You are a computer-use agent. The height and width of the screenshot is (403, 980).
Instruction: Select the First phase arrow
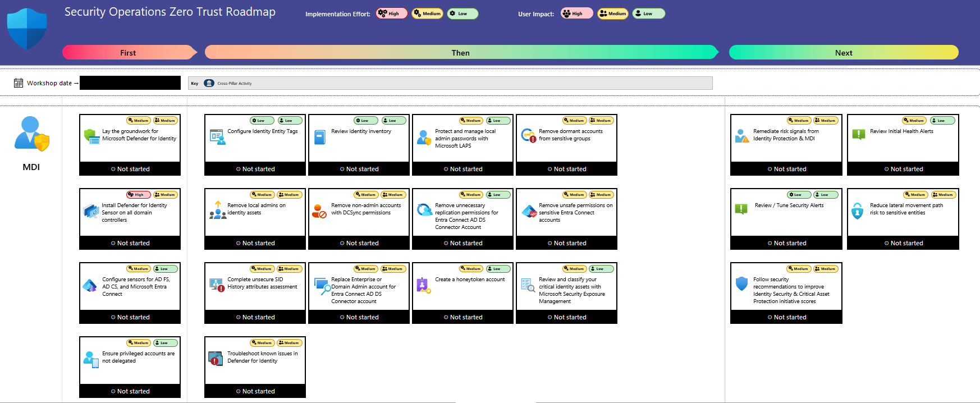(x=130, y=52)
